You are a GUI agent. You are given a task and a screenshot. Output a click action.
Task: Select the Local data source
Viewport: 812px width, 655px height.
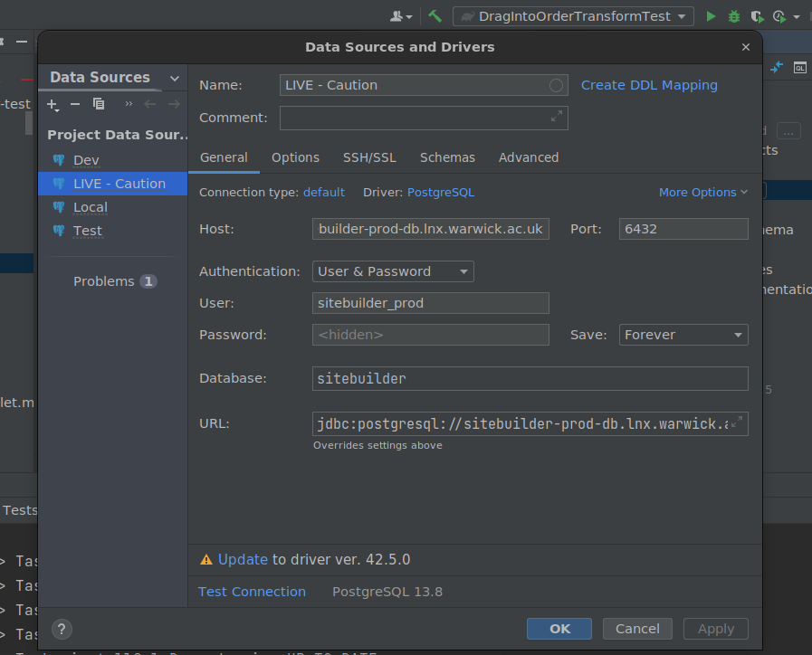click(112, 207)
